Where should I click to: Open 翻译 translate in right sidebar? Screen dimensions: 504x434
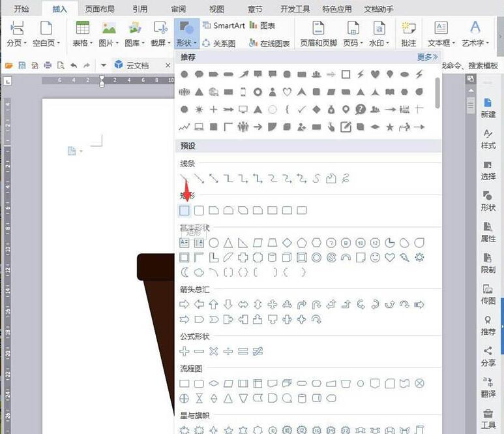coord(488,388)
